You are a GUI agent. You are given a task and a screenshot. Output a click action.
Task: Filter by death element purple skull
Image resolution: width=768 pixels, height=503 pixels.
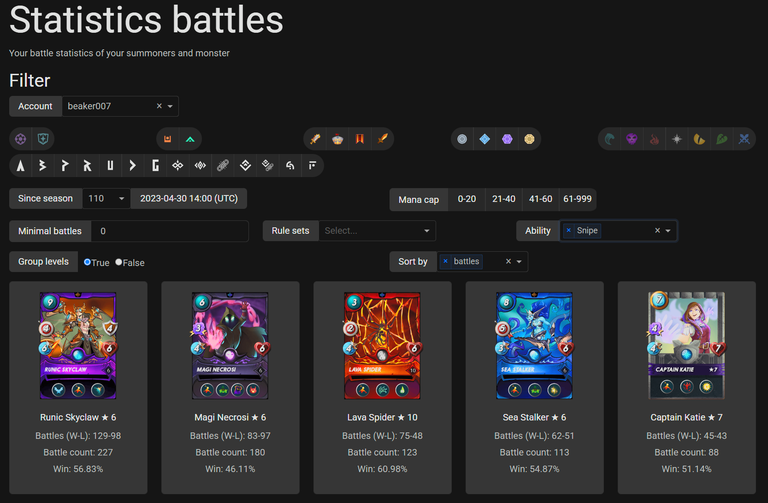click(x=632, y=139)
